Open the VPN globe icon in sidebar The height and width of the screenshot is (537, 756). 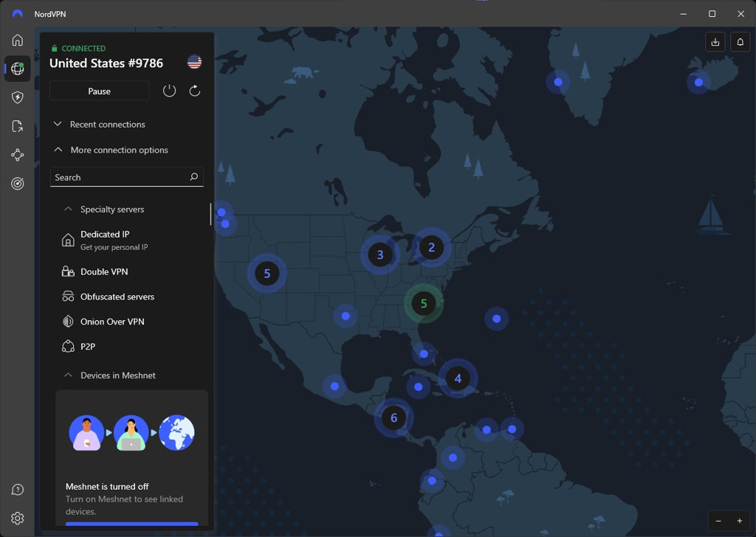coord(18,69)
